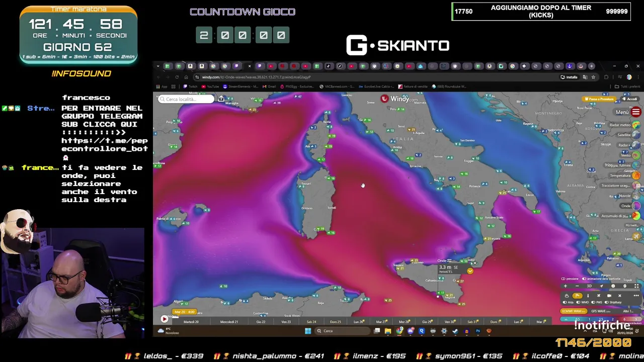The height and width of the screenshot is (362, 644).
Task: Open browser tab search chevron
Action: coord(157,66)
